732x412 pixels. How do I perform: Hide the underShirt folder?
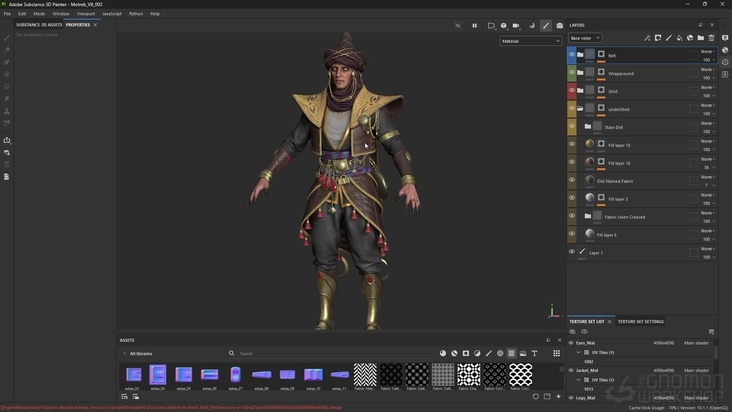click(571, 108)
